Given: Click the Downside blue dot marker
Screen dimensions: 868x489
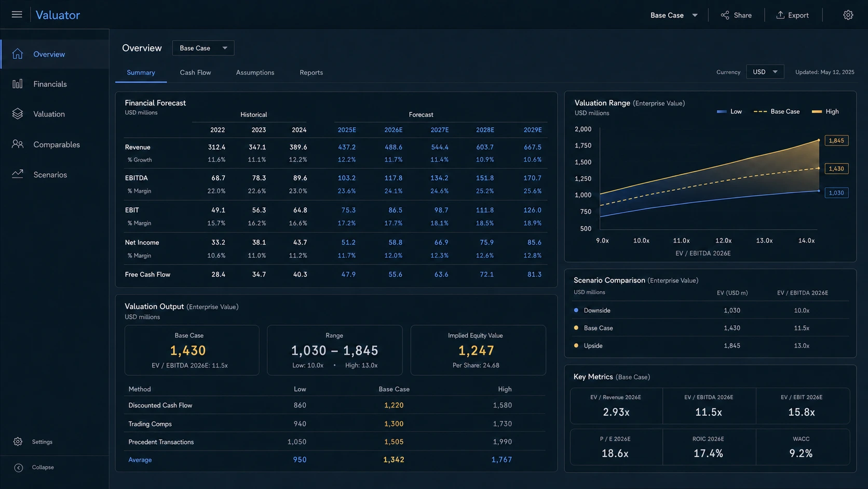Looking at the screenshot, I should [576, 310].
